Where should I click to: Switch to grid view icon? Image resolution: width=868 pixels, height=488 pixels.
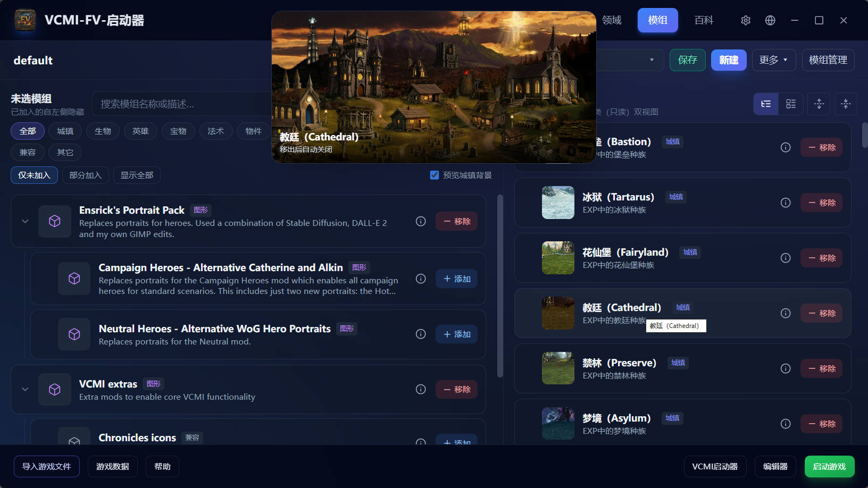[x=791, y=104]
